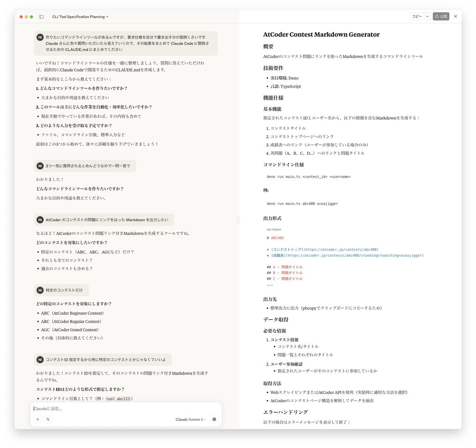Open the tools and settings sliders icon
This screenshot has height=448, width=476.
pos(48,419)
